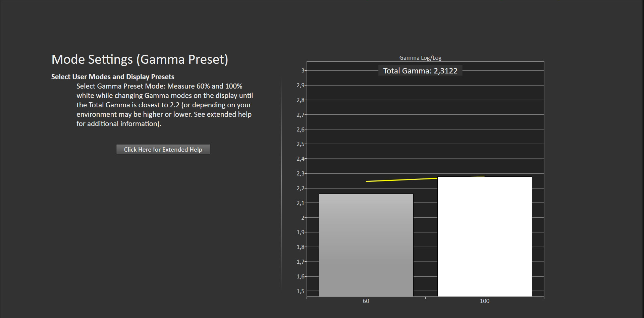Image resolution: width=644 pixels, height=318 pixels.
Task: Click the '3' y-axis label at top
Action: click(x=303, y=70)
